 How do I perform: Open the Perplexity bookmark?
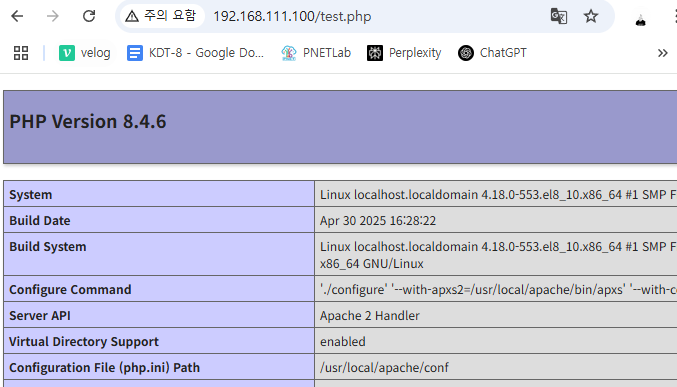pyautogui.click(x=404, y=53)
